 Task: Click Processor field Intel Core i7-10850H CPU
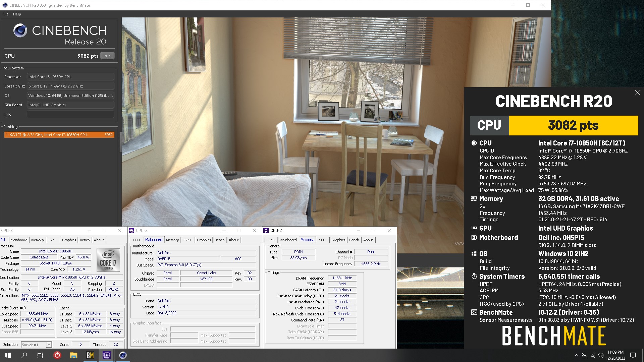tap(70, 77)
